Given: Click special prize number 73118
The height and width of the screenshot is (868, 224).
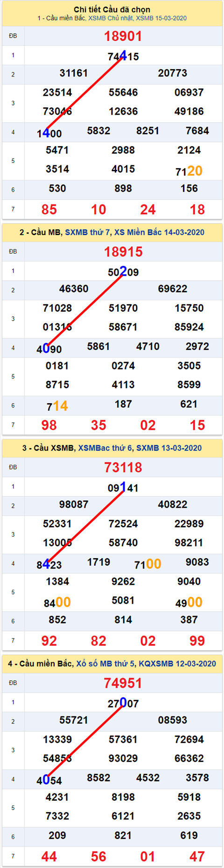Looking at the screenshot, I should [123, 467].
